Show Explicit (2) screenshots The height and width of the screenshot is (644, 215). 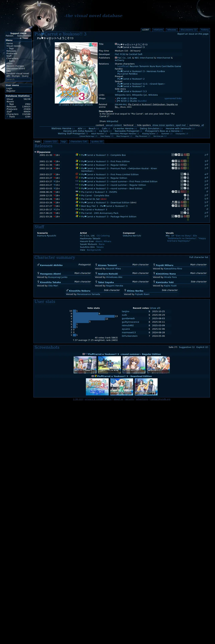[x=202, y=347]
